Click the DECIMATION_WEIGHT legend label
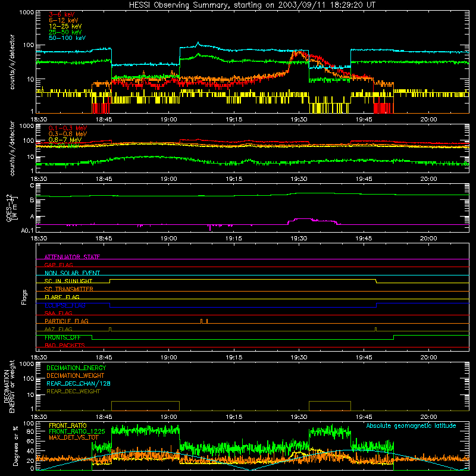The image size is (476, 476). [76, 375]
